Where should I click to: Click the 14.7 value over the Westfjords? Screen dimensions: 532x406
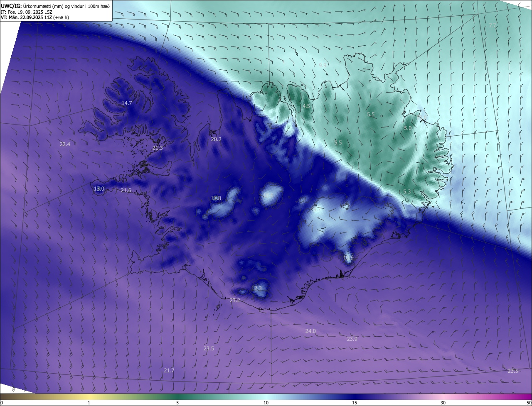pyautogui.click(x=127, y=103)
